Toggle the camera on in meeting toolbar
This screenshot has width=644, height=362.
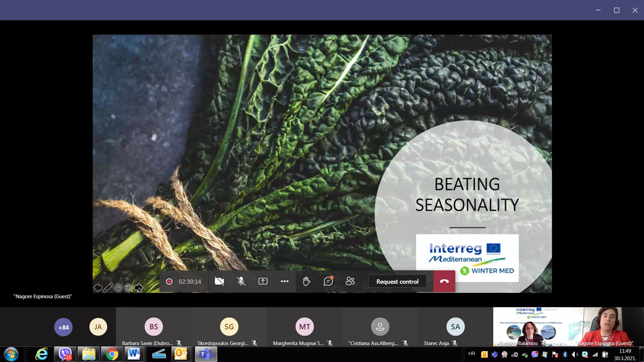tap(220, 281)
